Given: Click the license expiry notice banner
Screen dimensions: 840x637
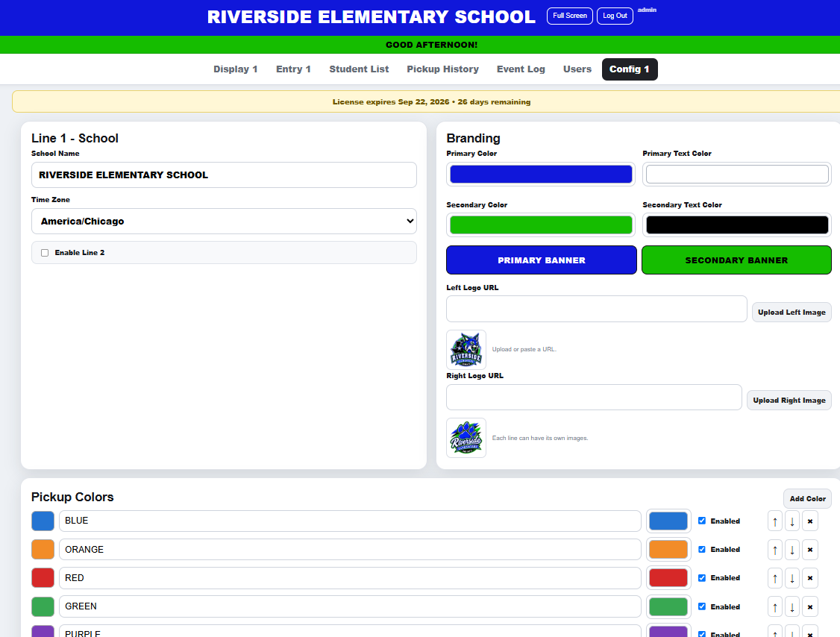Looking at the screenshot, I should pyautogui.click(x=426, y=101).
